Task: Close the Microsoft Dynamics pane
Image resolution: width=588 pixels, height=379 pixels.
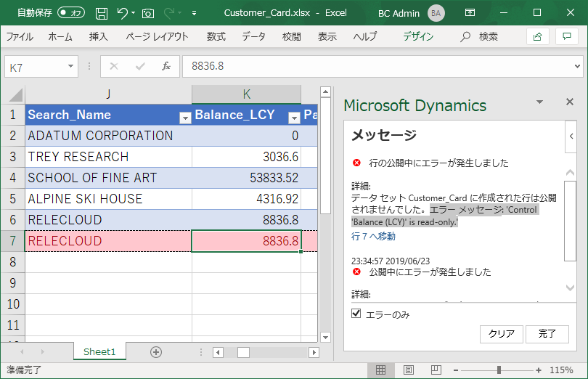Action: pyautogui.click(x=570, y=102)
